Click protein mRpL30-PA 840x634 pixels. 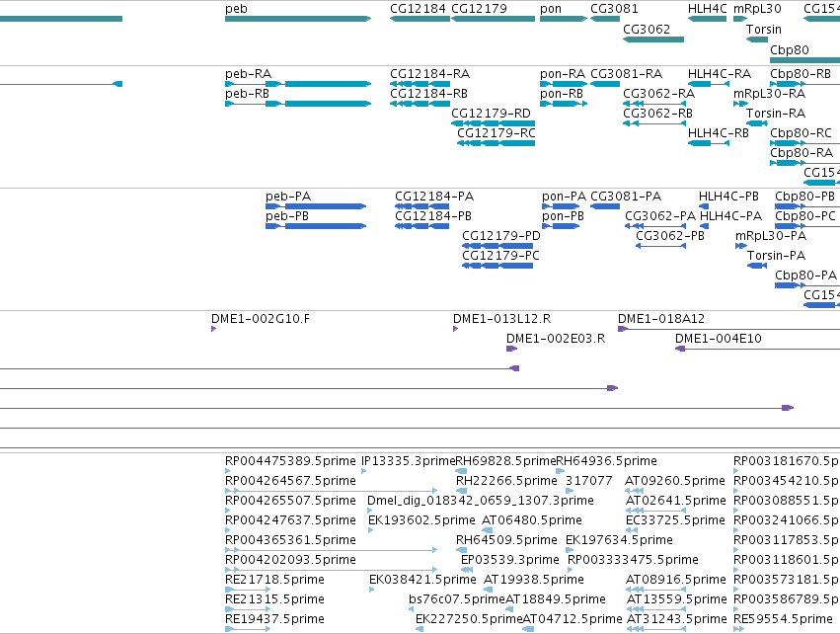(741, 246)
